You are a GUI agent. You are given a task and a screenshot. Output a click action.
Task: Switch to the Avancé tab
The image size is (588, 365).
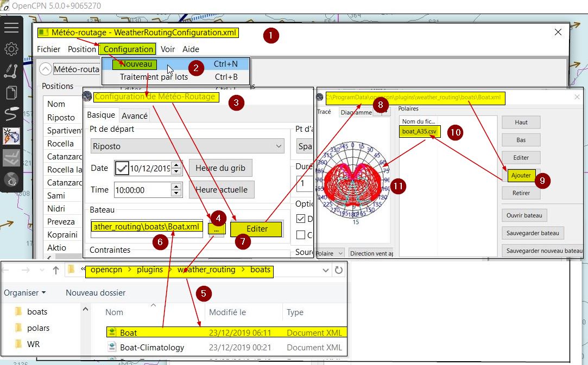click(x=135, y=116)
